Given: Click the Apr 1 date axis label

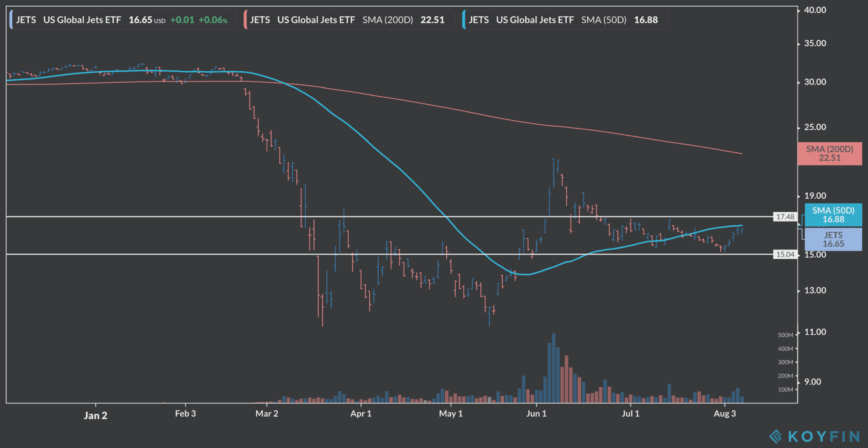Looking at the screenshot, I should (361, 413).
